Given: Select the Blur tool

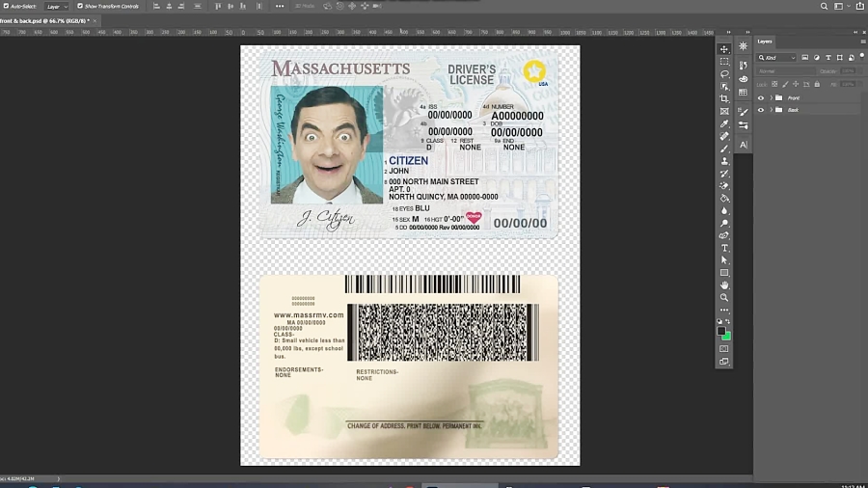Looking at the screenshot, I should [724, 211].
